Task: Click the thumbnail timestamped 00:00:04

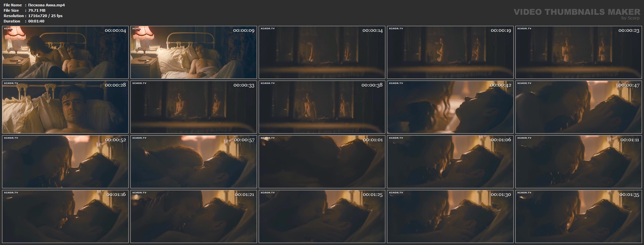Action: (x=65, y=52)
